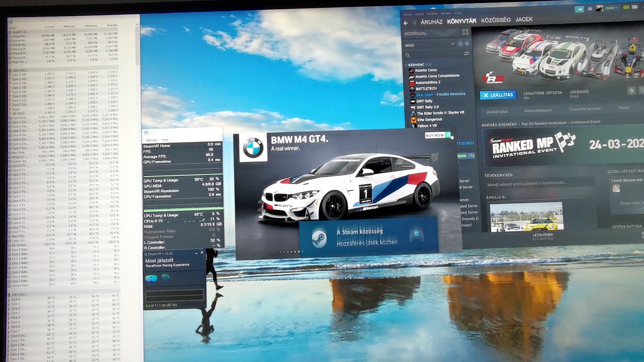Open the Csoportok keresése link
This screenshot has height=362, width=644.
pyautogui.click(x=585, y=109)
